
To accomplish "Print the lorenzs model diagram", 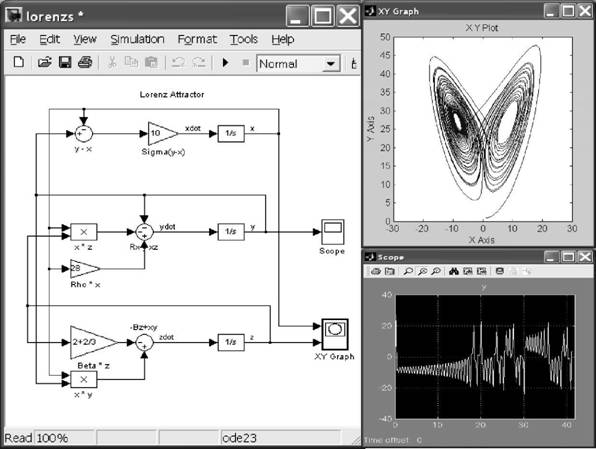I will (85, 62).
